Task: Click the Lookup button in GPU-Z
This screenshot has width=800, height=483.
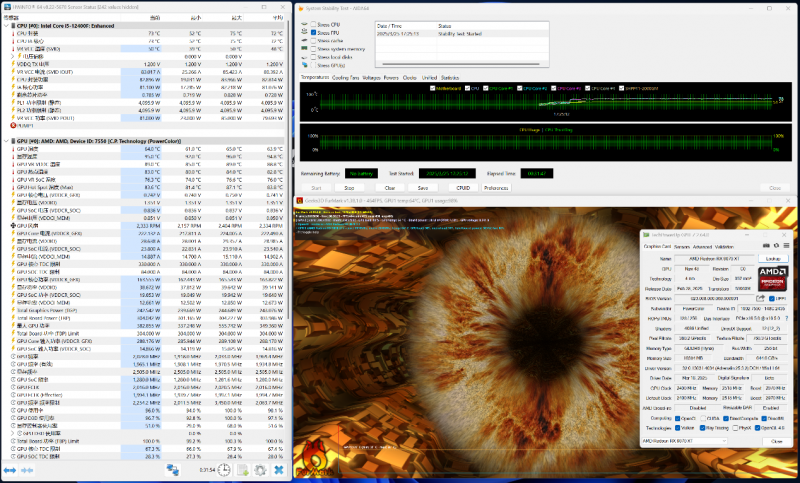Action: pos(773,259)
